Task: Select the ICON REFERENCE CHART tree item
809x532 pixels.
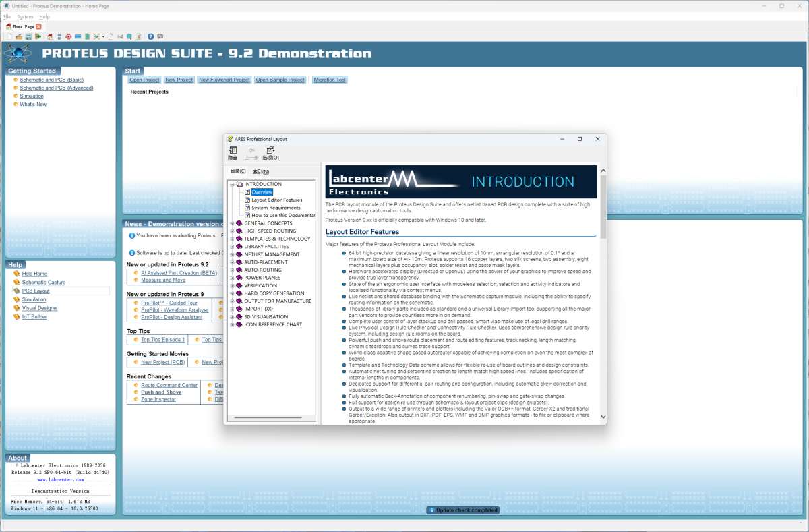Action: click(273, 324)
